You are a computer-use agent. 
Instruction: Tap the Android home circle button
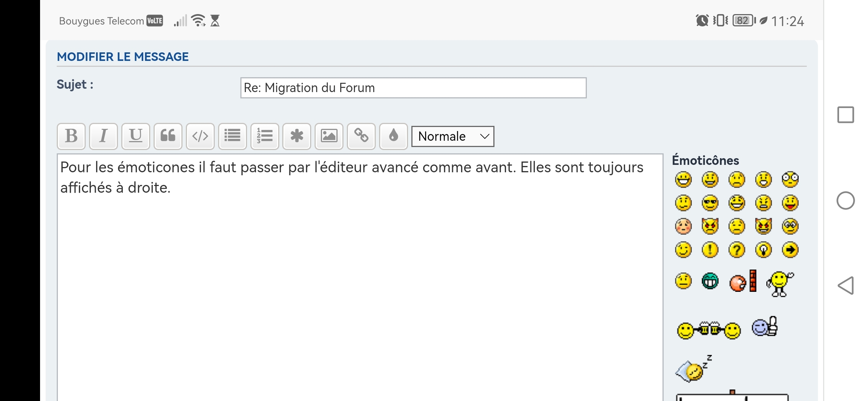846,201
